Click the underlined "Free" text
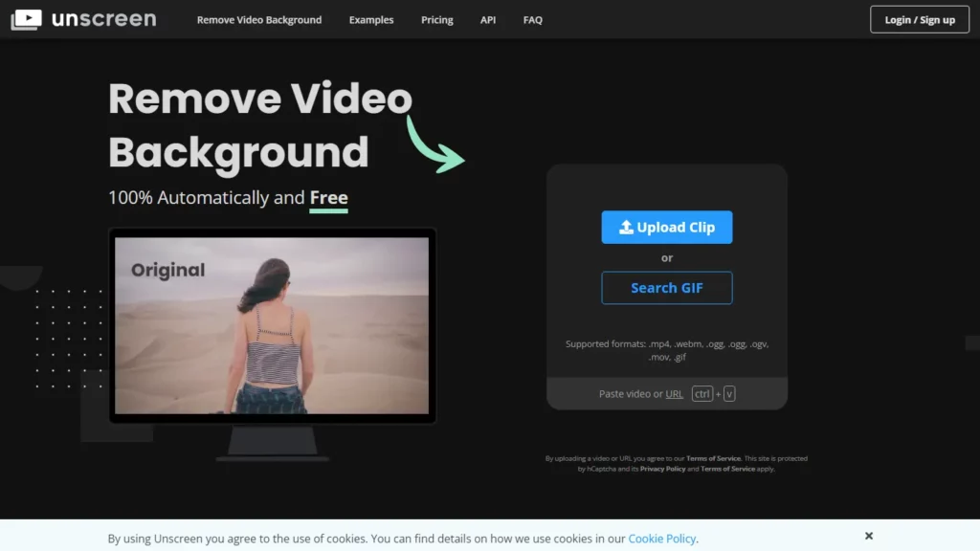This screenshot has height=551, width=980. (328, 197)
